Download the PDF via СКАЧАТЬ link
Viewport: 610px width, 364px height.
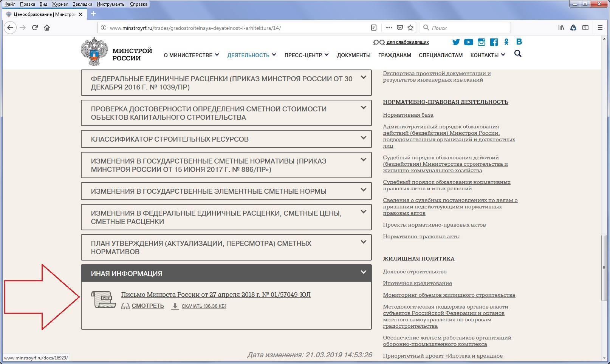(x=204, y=306)
